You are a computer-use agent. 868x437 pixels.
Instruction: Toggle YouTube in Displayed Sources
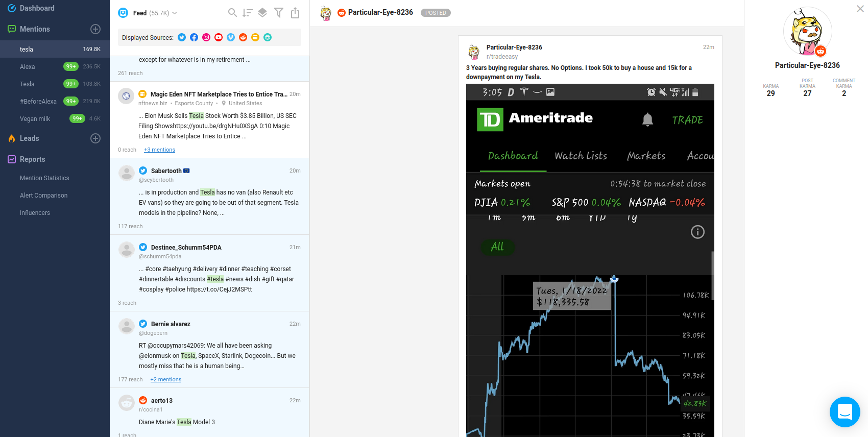click(219, 37)
